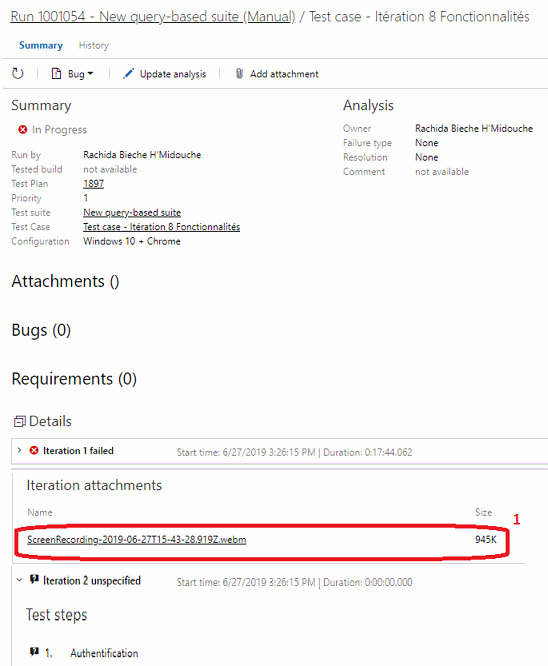Image resolution: width=548 pixels, height=666 pixels.
Task: Click the Iteration 1 failed status icon
Action: pos(34,450)
